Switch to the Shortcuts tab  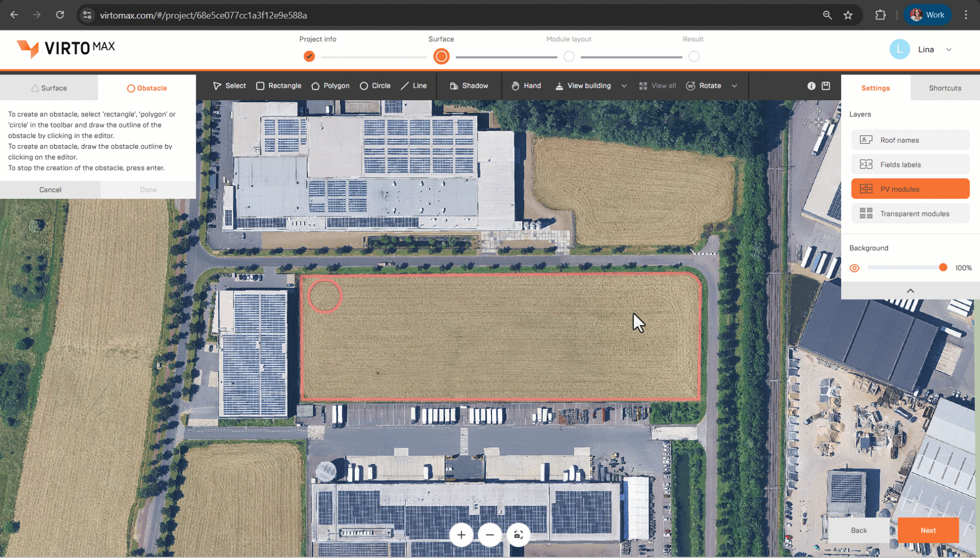point(945,88)
